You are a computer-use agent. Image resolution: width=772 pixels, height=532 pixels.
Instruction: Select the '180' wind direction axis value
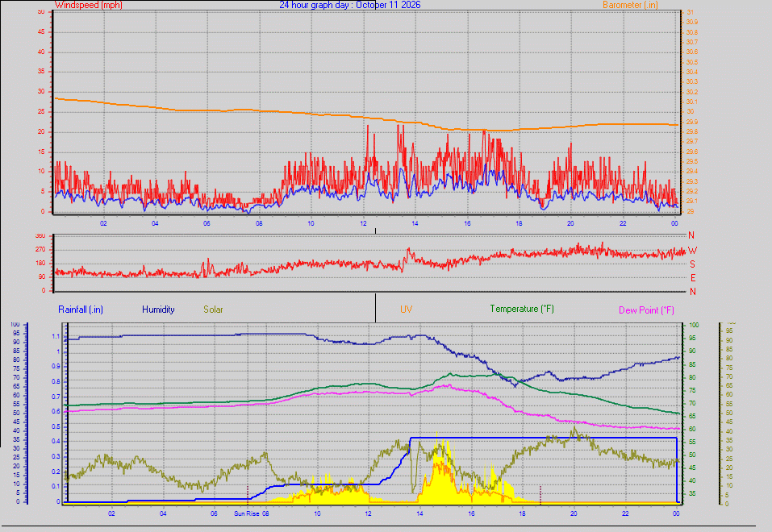point(40,264)
